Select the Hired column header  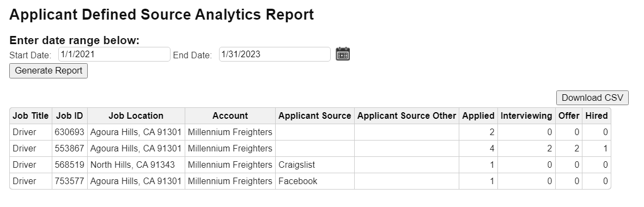point(597,116)
